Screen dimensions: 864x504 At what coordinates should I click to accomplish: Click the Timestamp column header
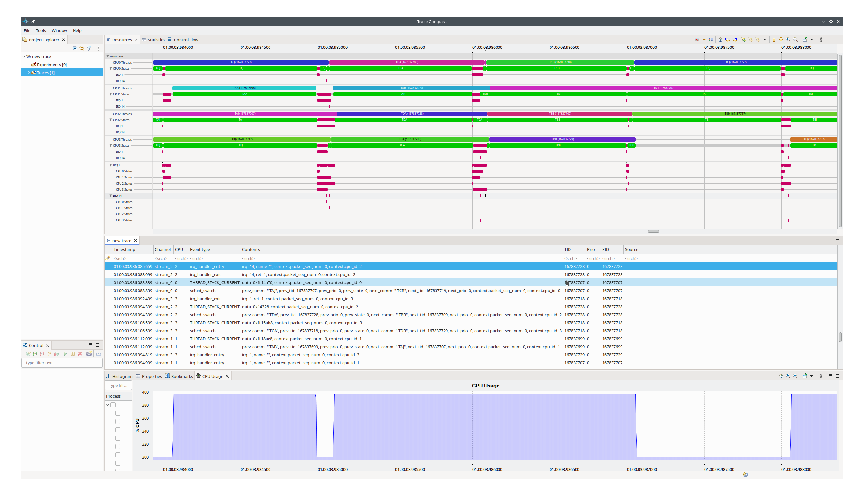click(x=124, y=249)
